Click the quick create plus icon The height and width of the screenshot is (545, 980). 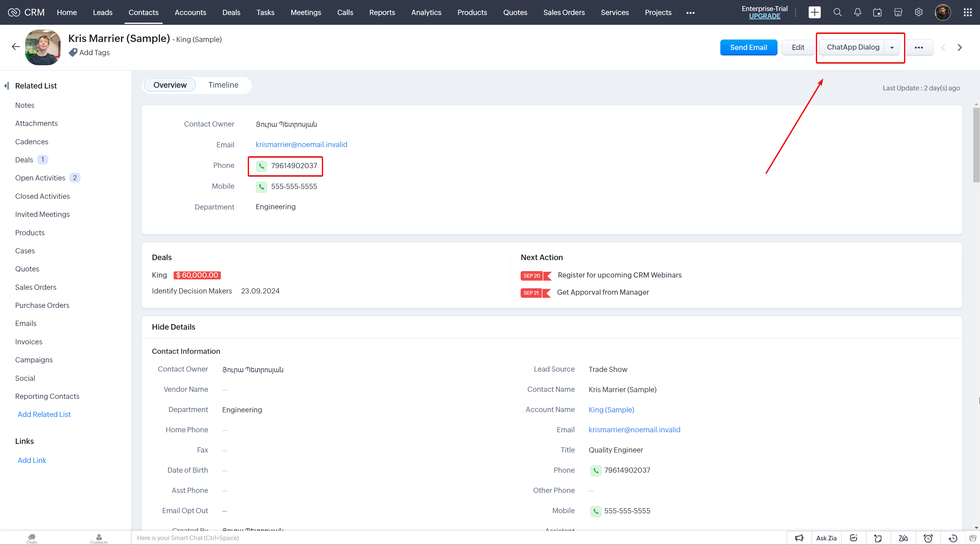814,12
